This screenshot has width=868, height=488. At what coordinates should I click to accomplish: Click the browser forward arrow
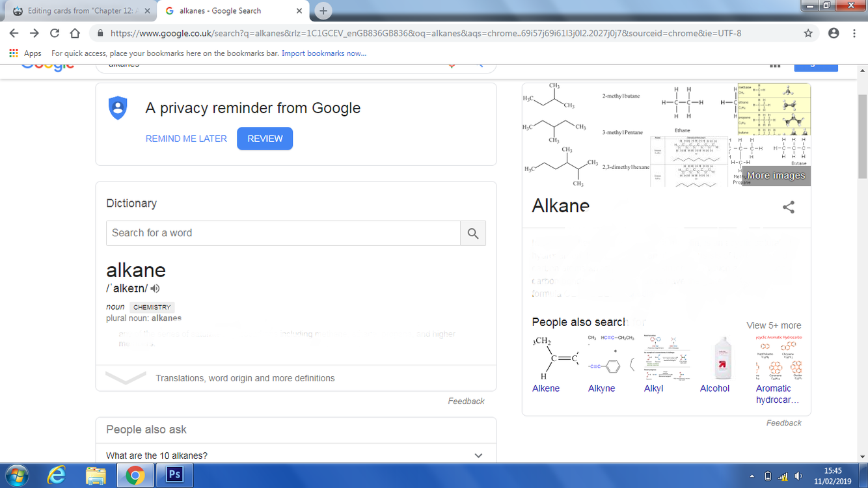(34, 33)
